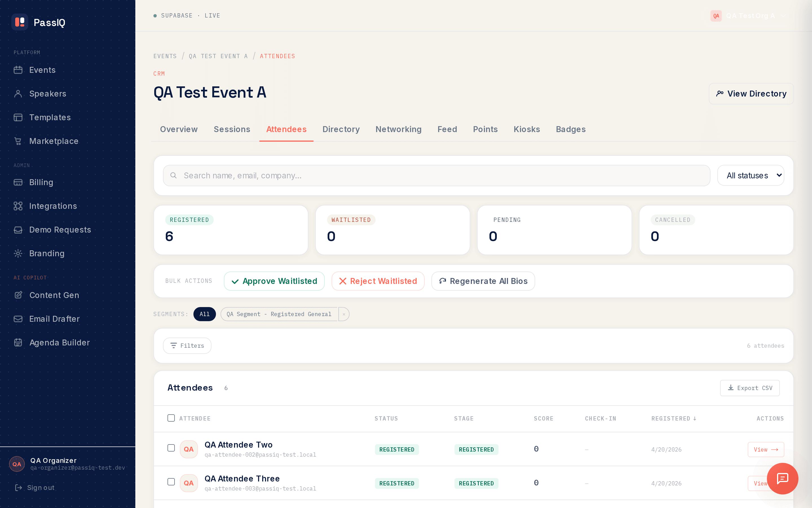Screen dimensions: 812x508
Task: Open Integrations via the grid icon
Action: click(18, 206)
